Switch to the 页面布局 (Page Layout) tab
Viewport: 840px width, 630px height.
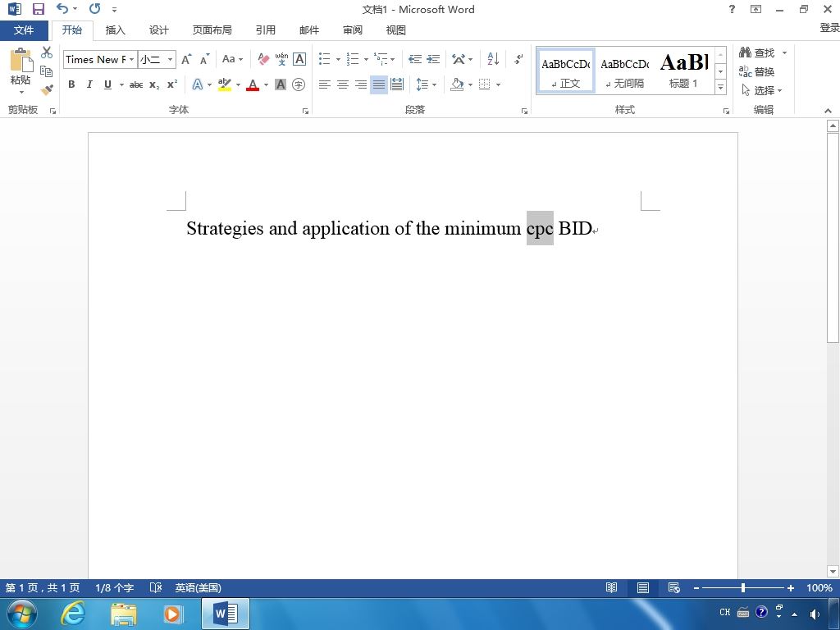(x=212, y=30)
